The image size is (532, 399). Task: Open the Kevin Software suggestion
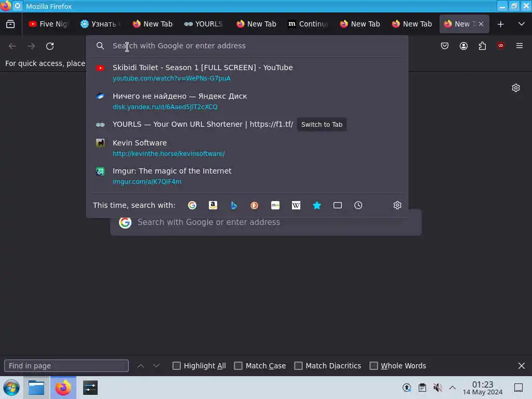click(x=247, y=148)
